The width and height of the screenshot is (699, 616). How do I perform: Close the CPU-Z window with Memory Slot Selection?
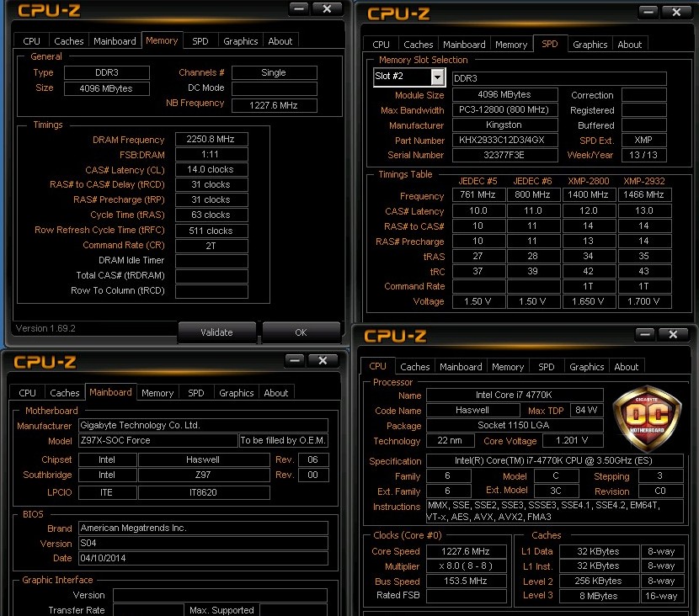674,12
